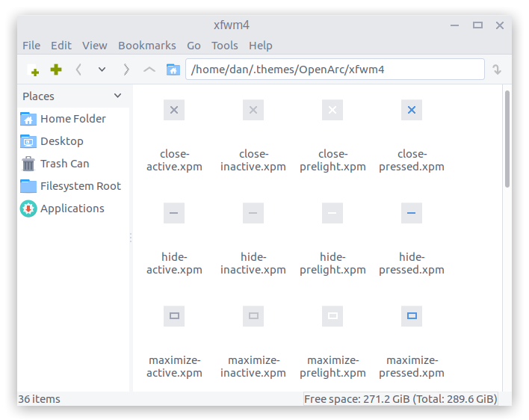529x420 pixels.
Task: Select the maximize-active.xpm file
Action: point(174,342)
